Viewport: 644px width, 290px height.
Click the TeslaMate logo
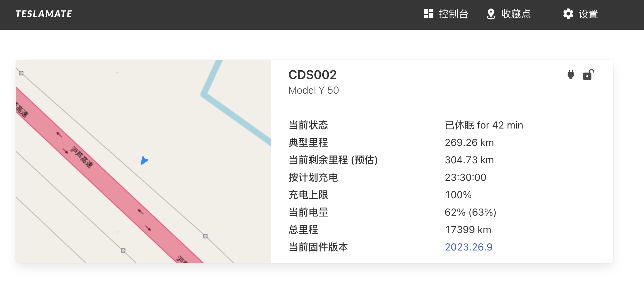click(44, 14)
